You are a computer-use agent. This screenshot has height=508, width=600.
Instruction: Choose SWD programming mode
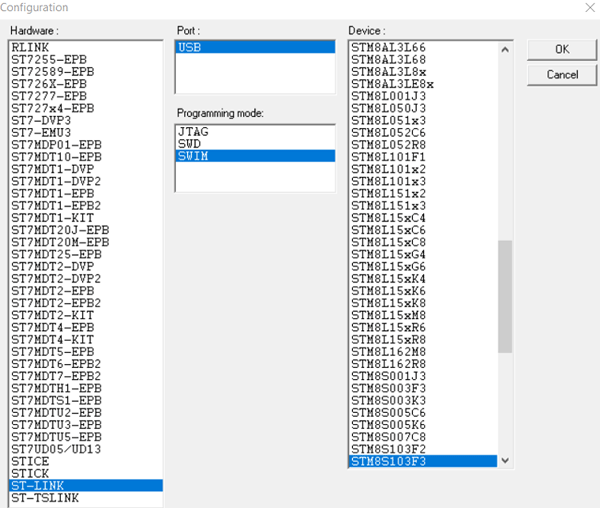pos(190,143)
